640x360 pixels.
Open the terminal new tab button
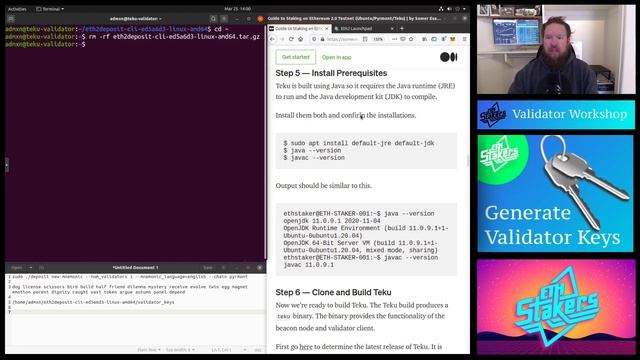(x=11, y=19)
